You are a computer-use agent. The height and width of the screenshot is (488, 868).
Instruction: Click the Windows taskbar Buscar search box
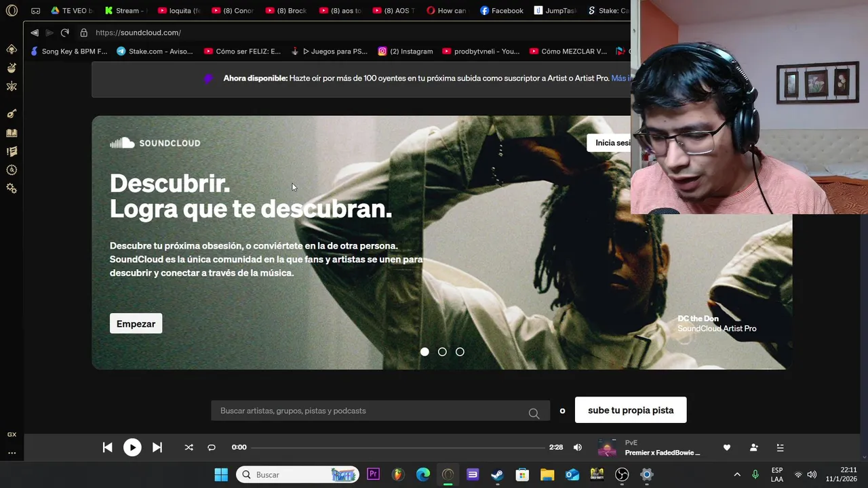pyautogui.click(x=298, y=474)
